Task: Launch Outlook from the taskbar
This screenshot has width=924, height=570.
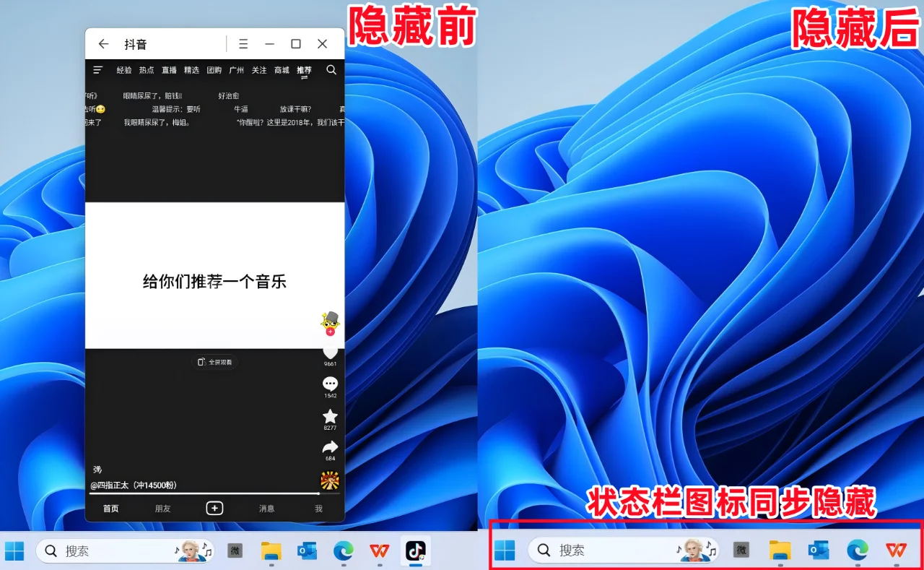Action: (x=307, y=550)
